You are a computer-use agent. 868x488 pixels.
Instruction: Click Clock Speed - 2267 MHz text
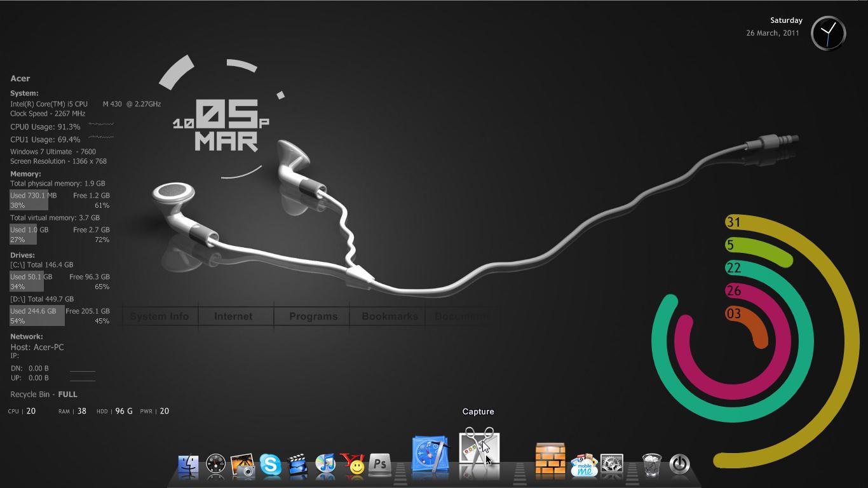click(48, 113)
